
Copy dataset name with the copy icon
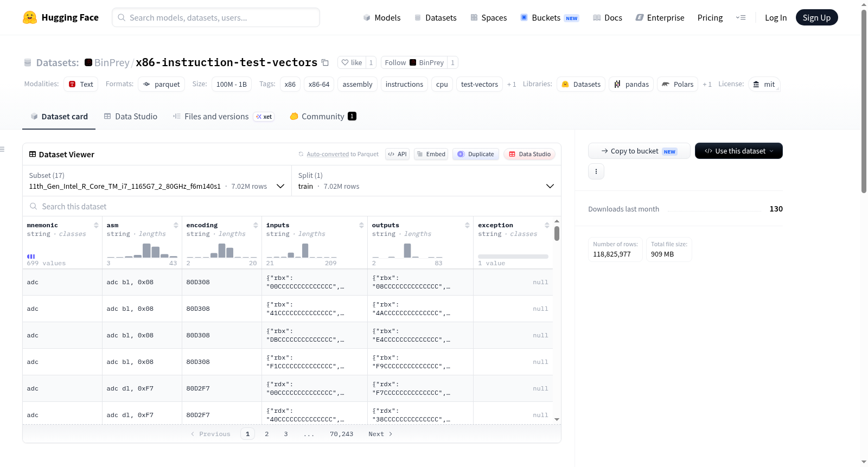tap(325, 62)
